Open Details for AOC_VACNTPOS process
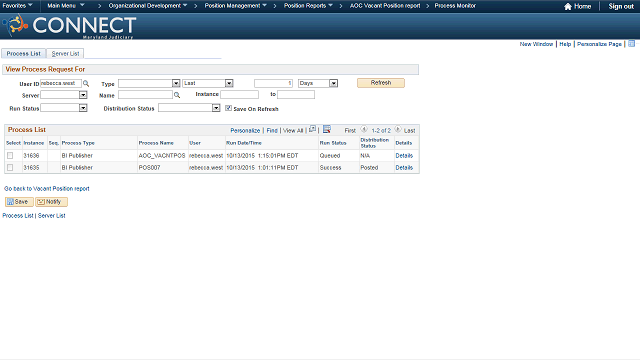This screenshot has width=640, height=360. [404, 156]
